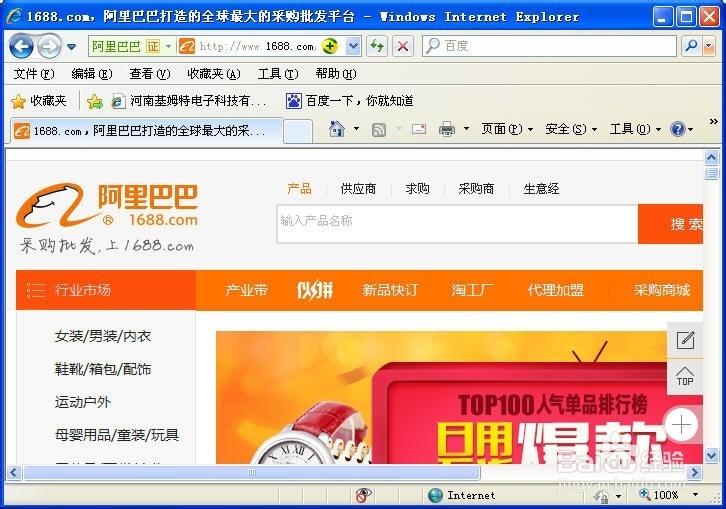Open the 页面(P) command bar menu
The image size is (726, 509).
[507, 129]
